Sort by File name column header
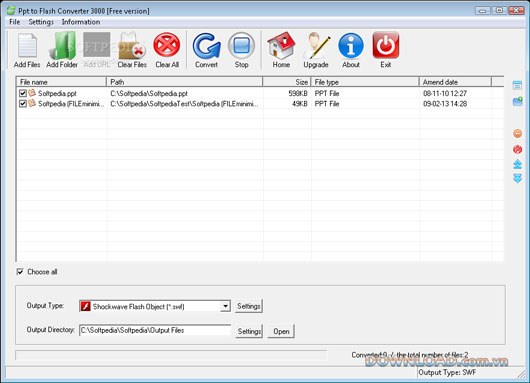The width and height of the screenshot is (530, 383). 61,82
